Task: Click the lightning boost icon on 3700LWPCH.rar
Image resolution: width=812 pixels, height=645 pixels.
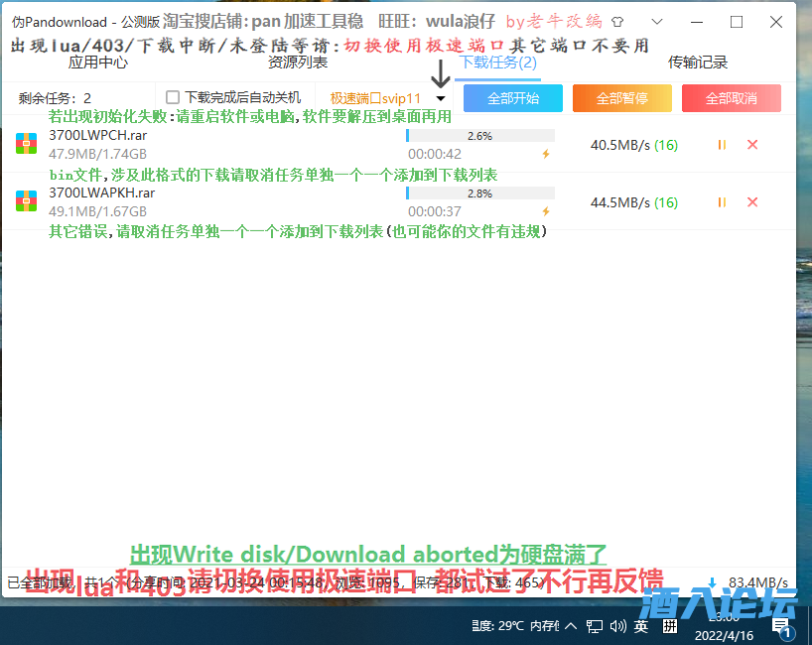Action: (x=544, y=155)
